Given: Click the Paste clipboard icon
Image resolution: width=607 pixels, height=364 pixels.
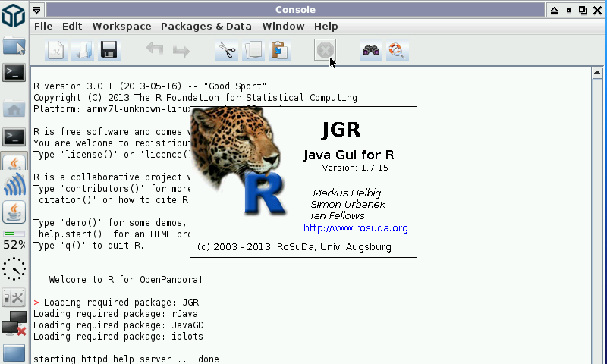Looking at the screenshot, I should tap(280, 50).
